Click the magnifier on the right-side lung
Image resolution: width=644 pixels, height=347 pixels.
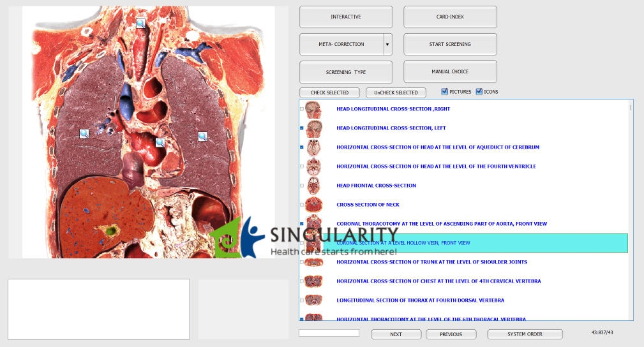[202, 136]
